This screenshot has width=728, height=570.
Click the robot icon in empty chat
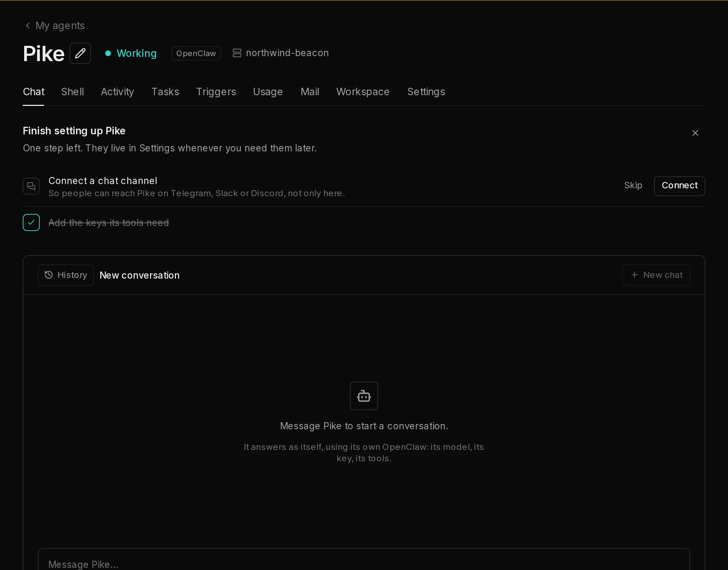pos(364,396)
